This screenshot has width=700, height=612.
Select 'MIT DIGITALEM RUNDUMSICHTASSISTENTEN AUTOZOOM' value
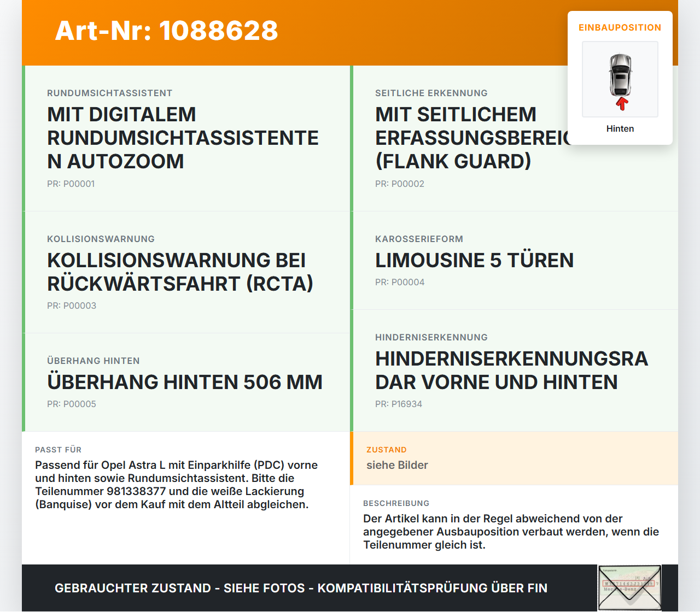point(183,138)
